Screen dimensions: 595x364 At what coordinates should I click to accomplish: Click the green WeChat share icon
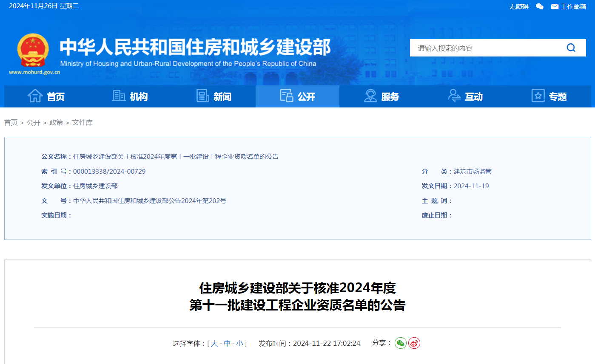tap(400, 343)
